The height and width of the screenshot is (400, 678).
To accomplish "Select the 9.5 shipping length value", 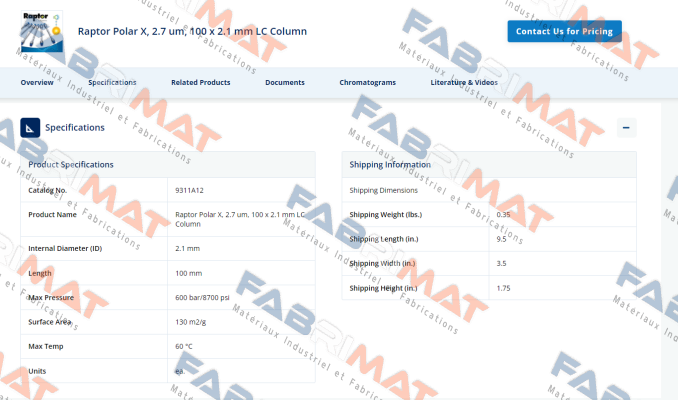I will tap(501, 239).
